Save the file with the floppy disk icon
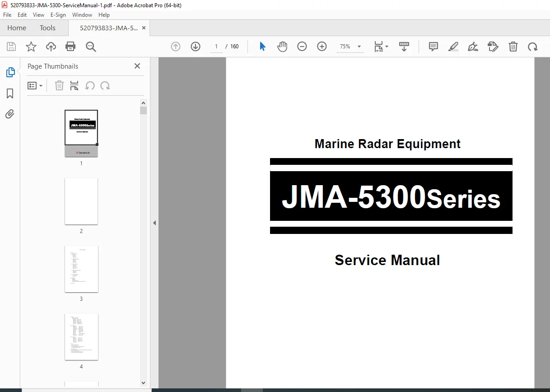The height and width of the screenshot is (392, 550). coord(11,47)
